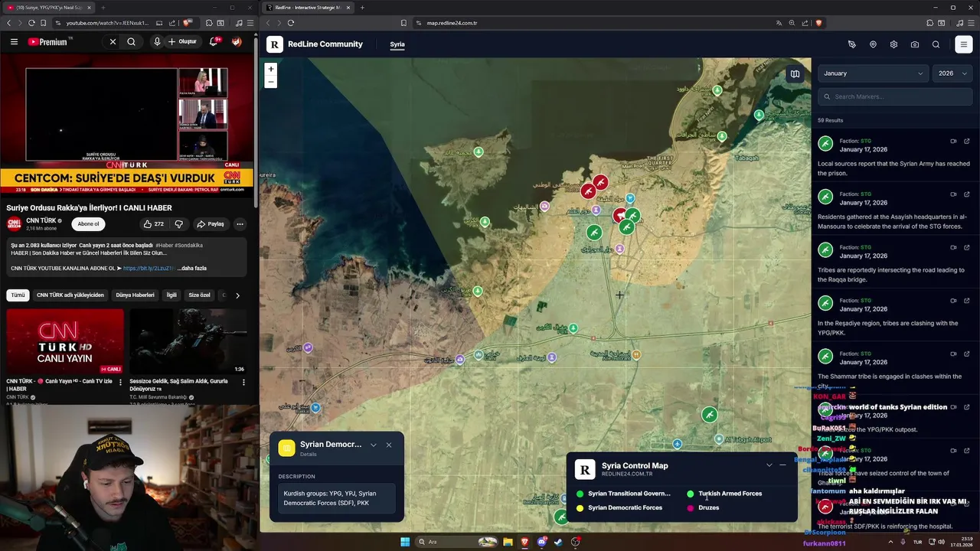Open external link on 'Asayish headquarters' entry
The image size is (980, 551).
[x=967, y=194]
